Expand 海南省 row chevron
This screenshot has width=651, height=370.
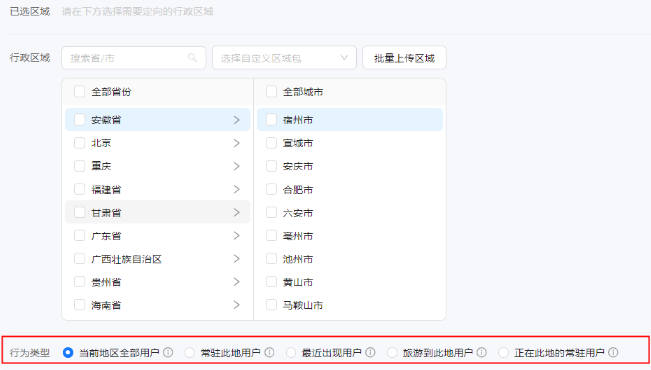(x=237, y=305)
